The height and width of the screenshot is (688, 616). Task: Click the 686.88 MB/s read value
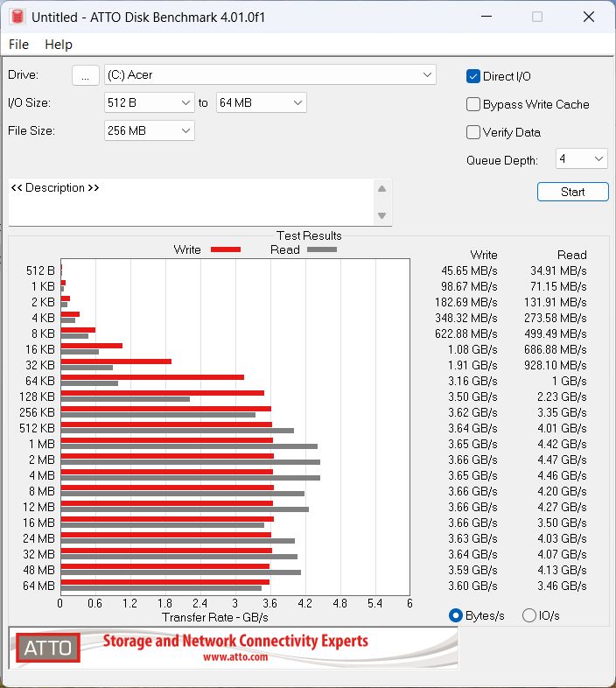(555, 350)
